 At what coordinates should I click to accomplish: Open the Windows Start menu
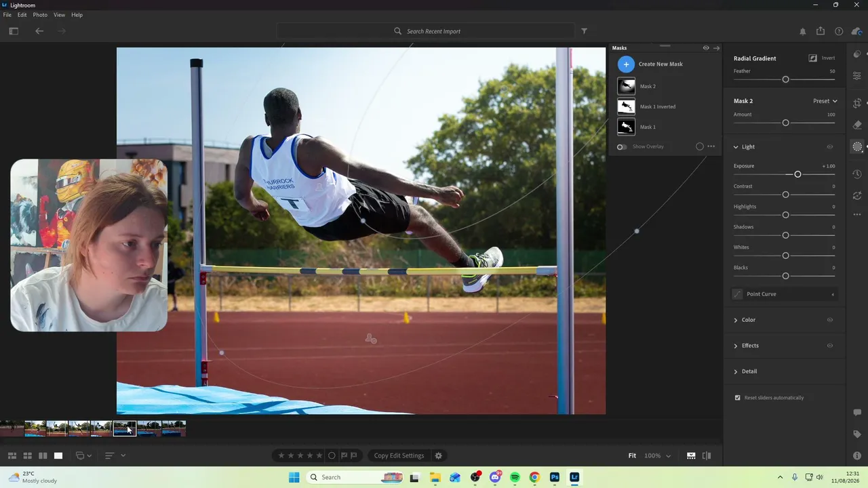coord(294,477)
